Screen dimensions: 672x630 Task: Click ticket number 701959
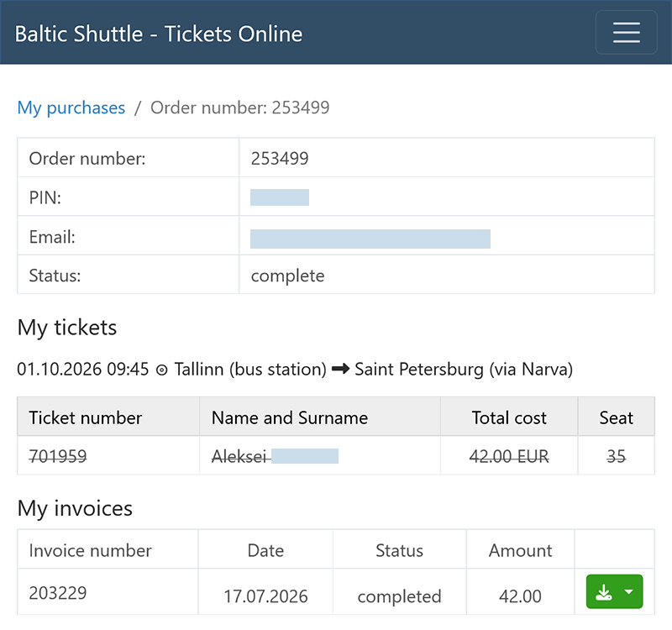point(58,456)
